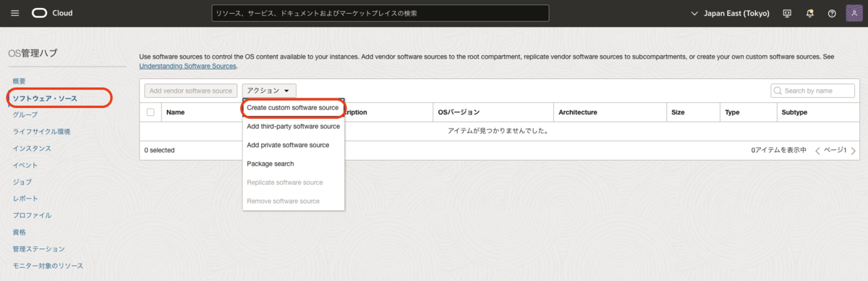Click the search magnifier in Search by name

pyautogui.click(x=778, y=91)
